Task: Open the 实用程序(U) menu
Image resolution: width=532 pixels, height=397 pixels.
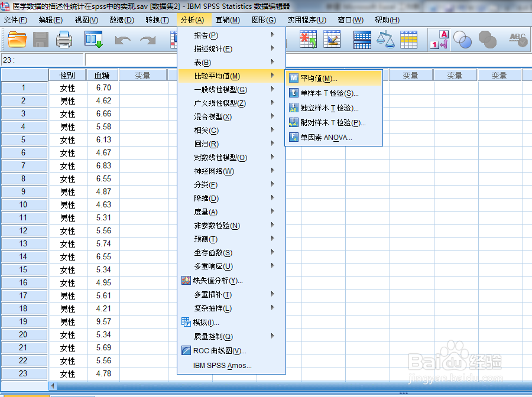Action: click(x=307, y=20)
